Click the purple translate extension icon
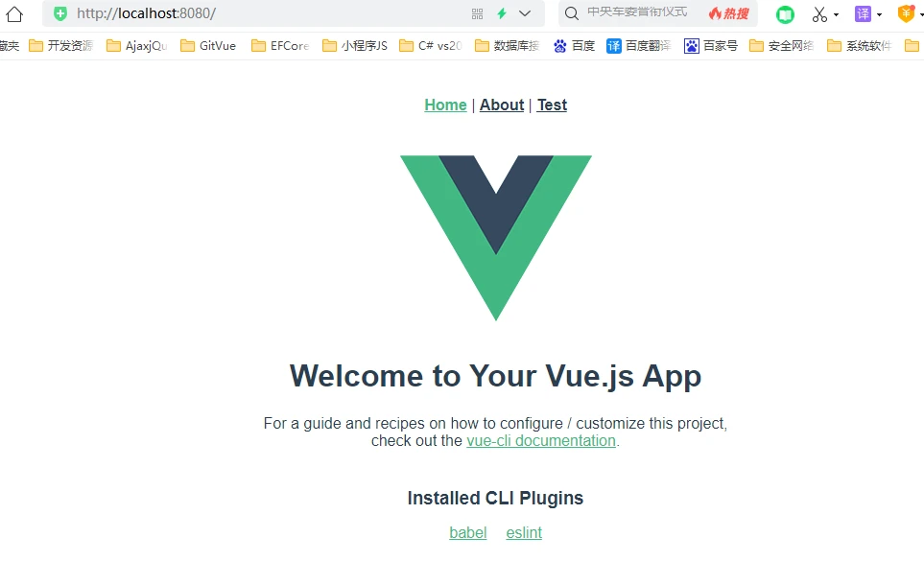The width and height of the screenshot is (924, 561). pos(863,14)
